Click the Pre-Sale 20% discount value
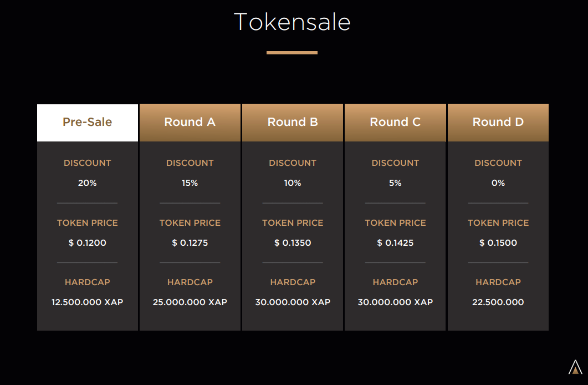Viewport: 588px width, 385px height. point(88,183)
